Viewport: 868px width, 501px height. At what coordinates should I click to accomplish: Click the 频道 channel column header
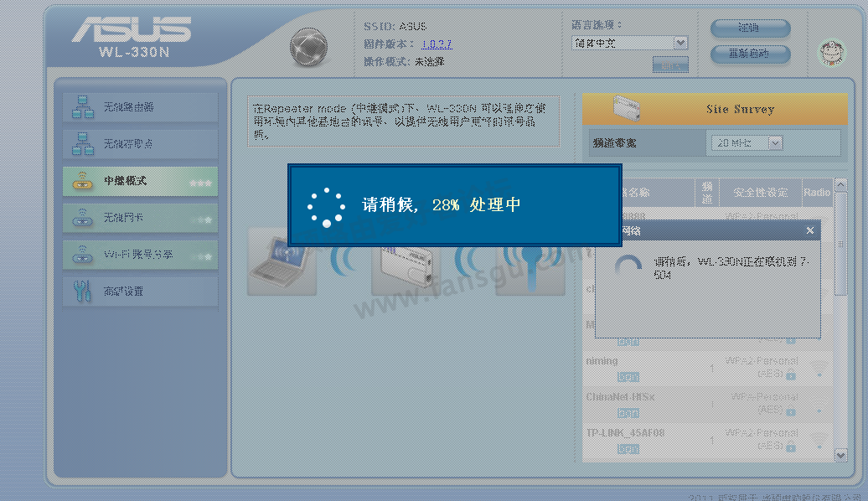(707, 192)
